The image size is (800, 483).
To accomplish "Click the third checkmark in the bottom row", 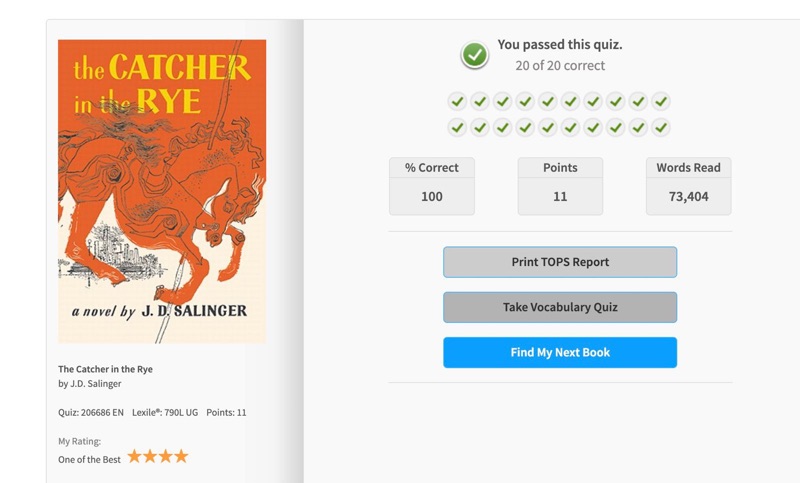I will click(x=503, y=127).
